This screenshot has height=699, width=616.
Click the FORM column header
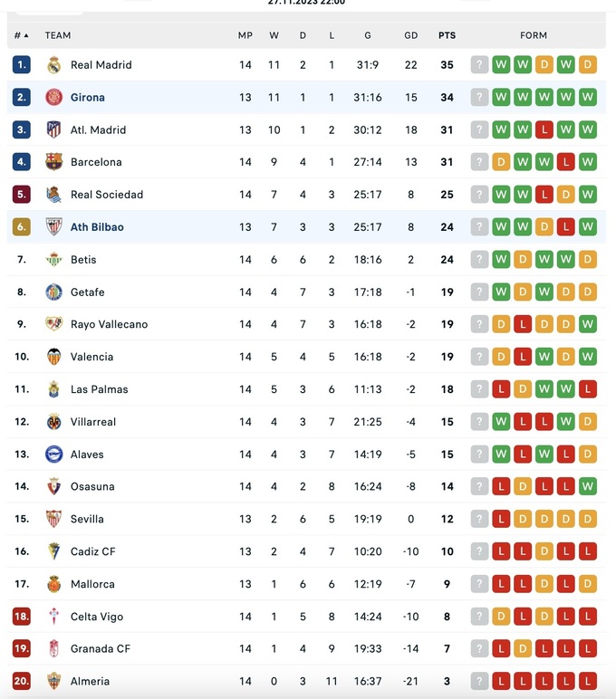point(534,35)
